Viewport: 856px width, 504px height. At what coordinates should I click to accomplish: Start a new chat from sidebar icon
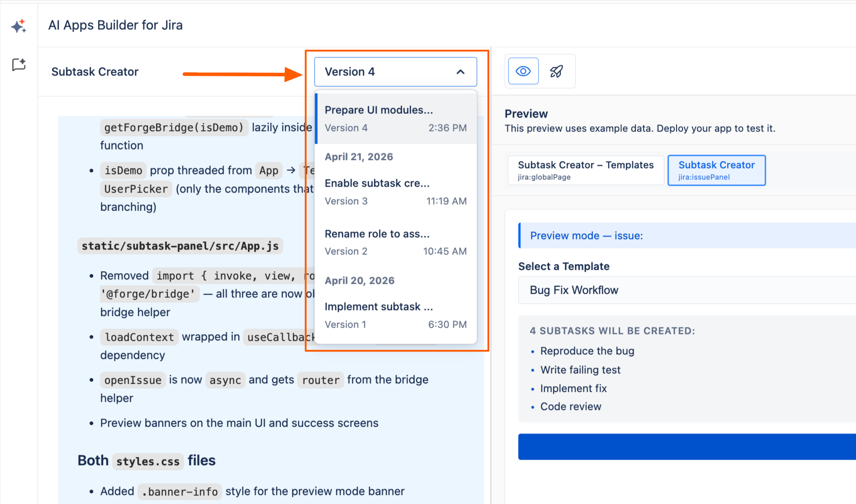(x=19, y=65)
